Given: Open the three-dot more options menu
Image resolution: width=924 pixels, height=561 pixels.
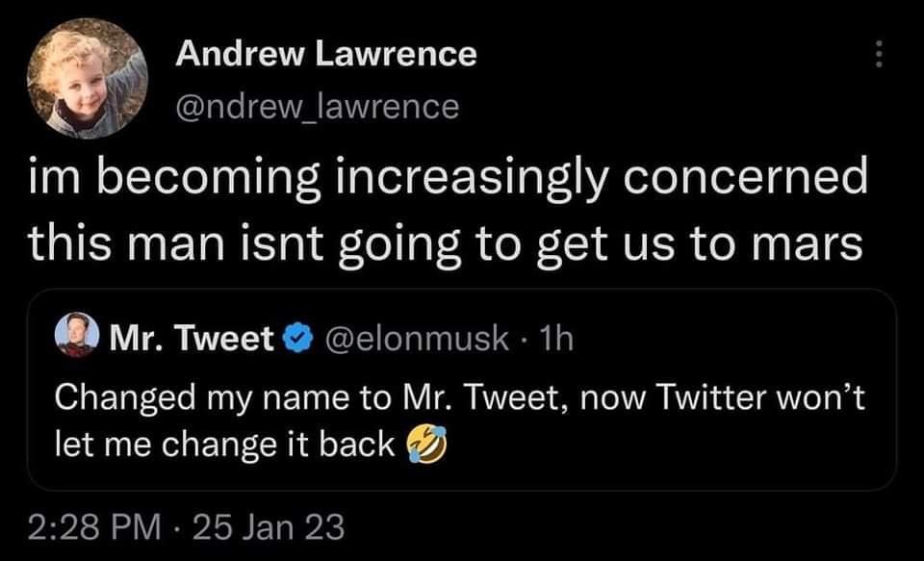Looking at the screenshot, I should click(x=877, y=57).
